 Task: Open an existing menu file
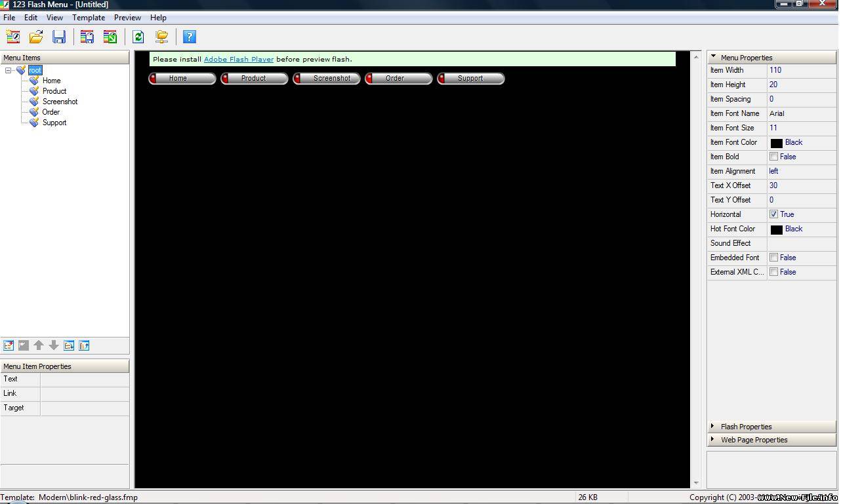pos(36,37)
